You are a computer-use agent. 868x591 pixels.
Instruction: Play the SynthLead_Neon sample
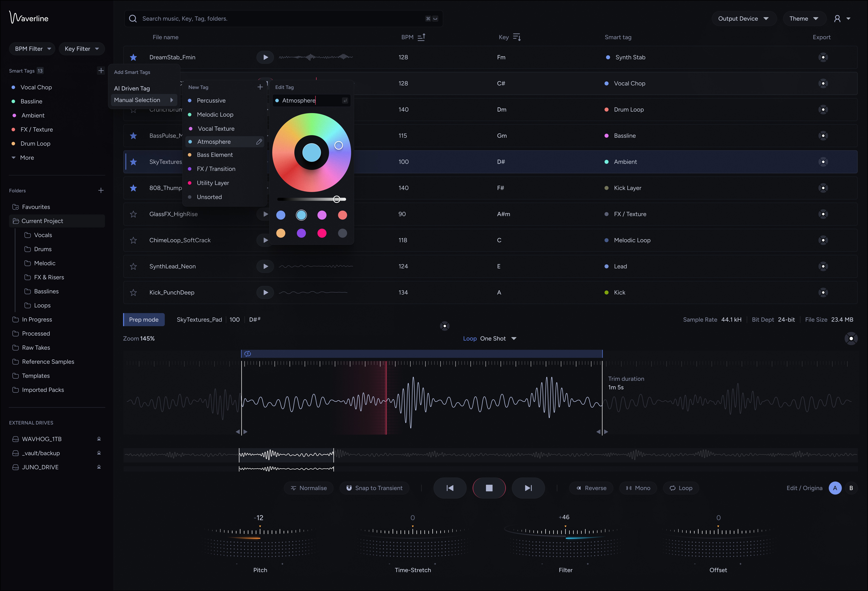point(265,266)
